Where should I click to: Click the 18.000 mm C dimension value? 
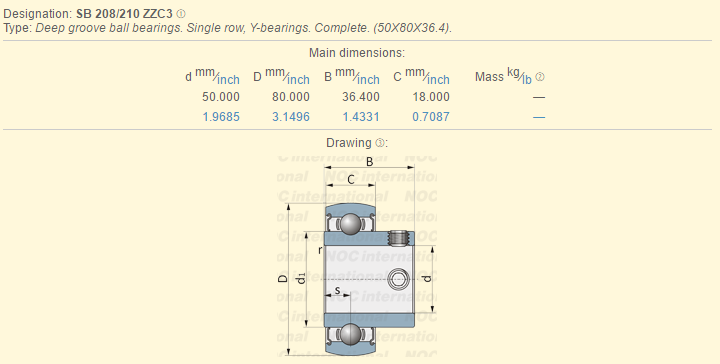431,97
